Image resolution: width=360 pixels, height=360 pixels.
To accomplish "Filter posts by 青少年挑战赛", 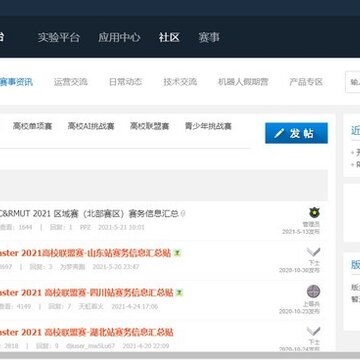I will tap(208, 126).
